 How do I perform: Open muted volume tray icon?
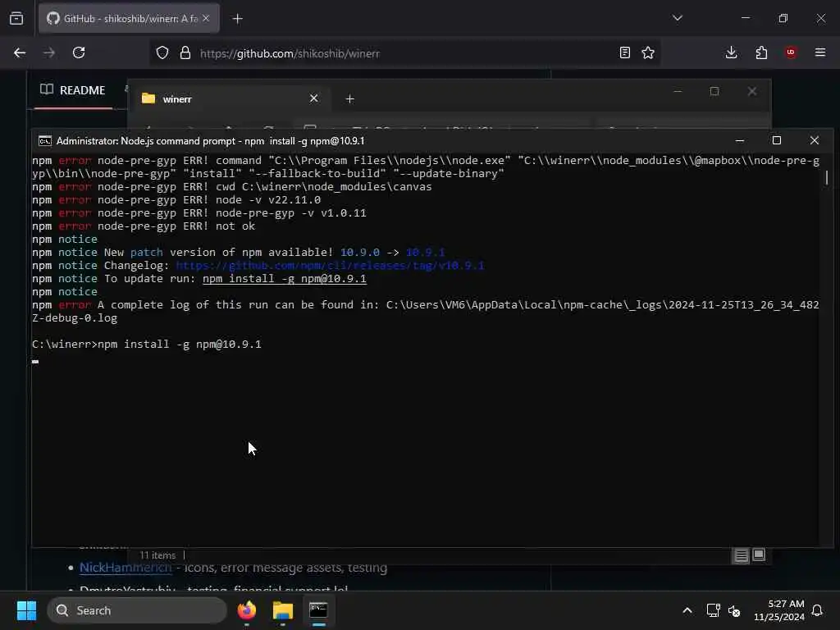tap(734, 610)
